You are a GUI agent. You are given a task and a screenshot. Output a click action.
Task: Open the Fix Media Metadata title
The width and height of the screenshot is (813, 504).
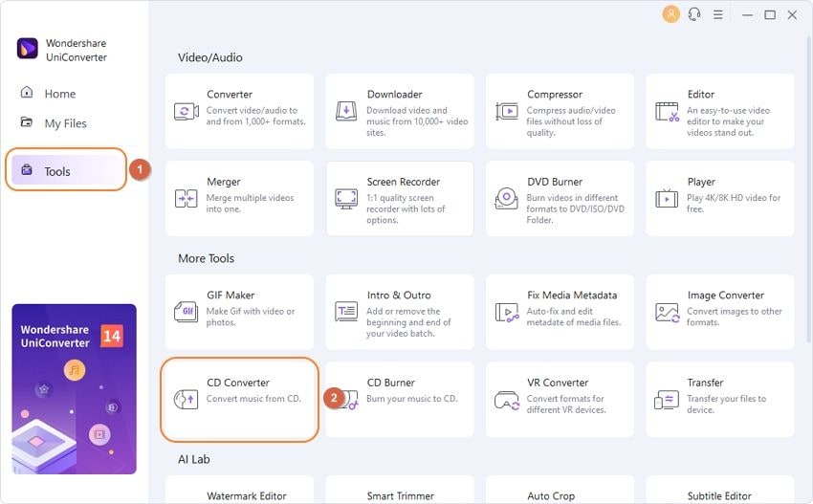(572, 296)
